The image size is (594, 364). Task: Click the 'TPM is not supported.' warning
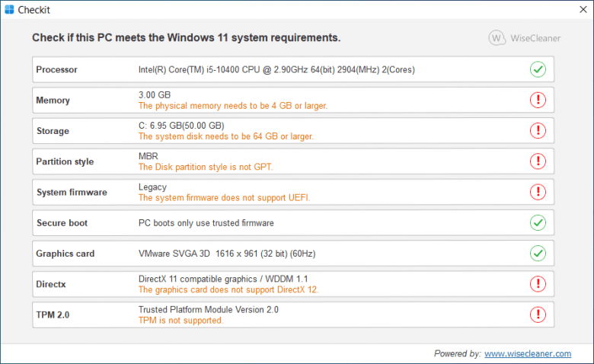tap(180, 321)
